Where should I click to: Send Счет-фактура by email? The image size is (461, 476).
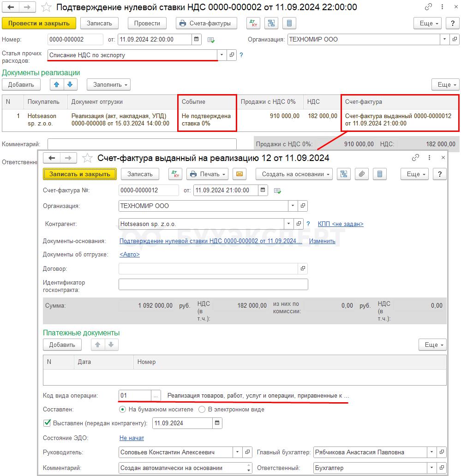239,174
